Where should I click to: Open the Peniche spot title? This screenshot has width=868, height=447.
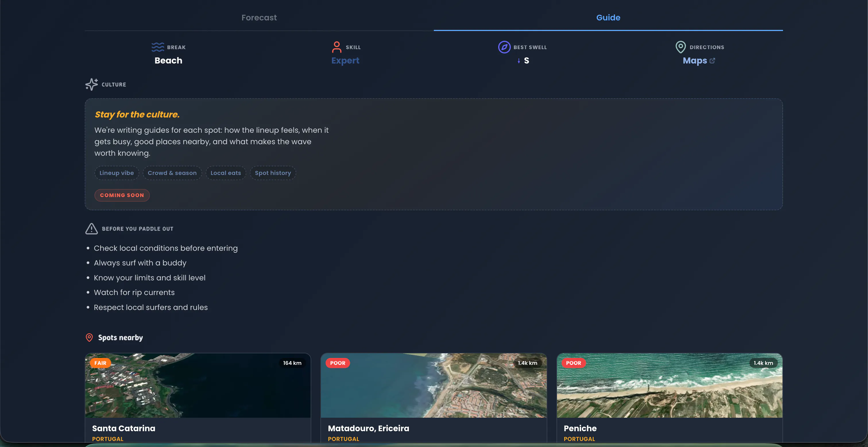point(580,428)
